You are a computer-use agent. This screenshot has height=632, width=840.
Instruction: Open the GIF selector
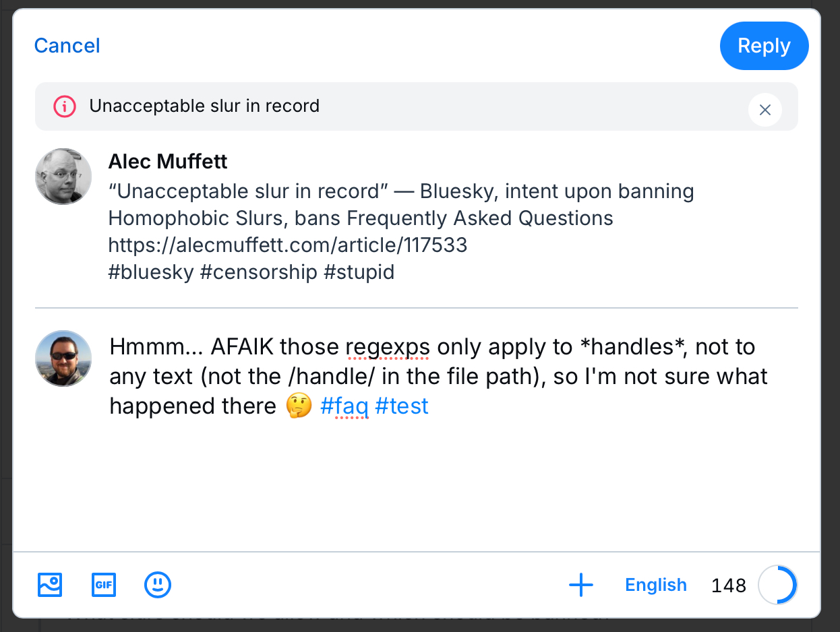(x=104, y=585)
